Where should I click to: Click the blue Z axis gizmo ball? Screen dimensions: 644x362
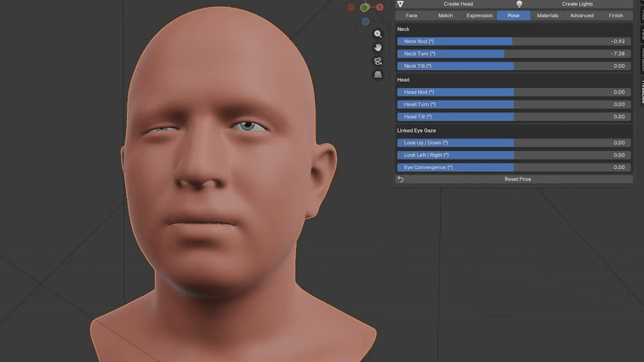[x=366, y=22]
